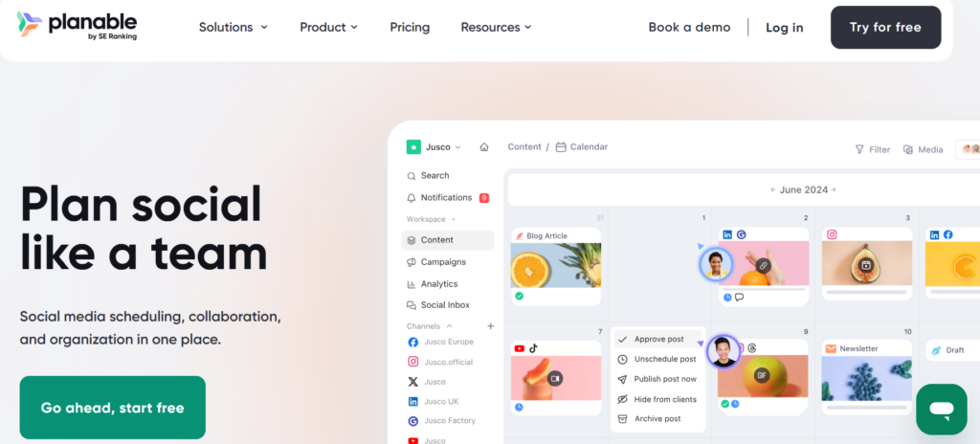Open the Newsletter blueberries thumbnail
980x444 pixels.
[867, 378]
